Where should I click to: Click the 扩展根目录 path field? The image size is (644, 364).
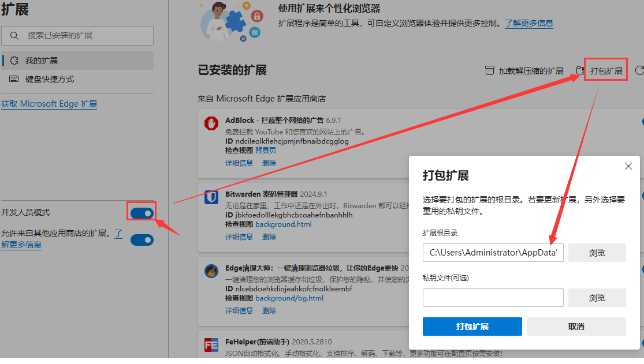pyautogui.click(x=493, y=253)
